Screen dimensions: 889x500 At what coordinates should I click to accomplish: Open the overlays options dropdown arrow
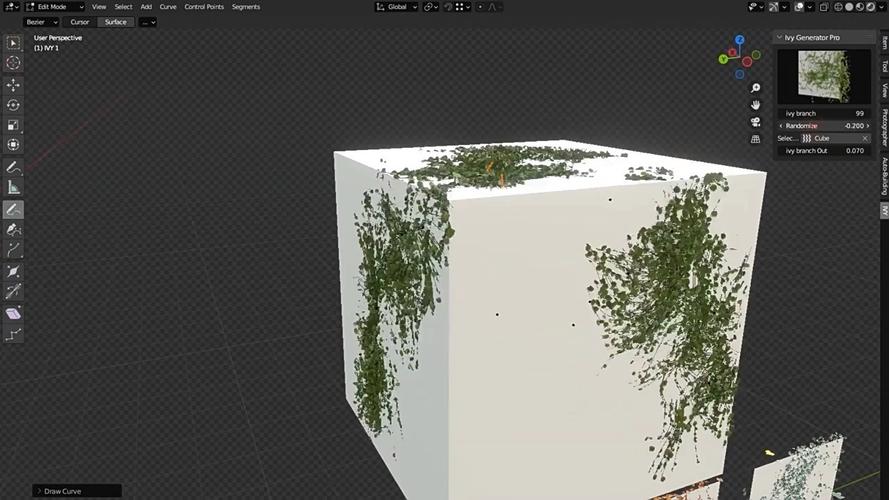pyautogui.click(x=810, y=7)
